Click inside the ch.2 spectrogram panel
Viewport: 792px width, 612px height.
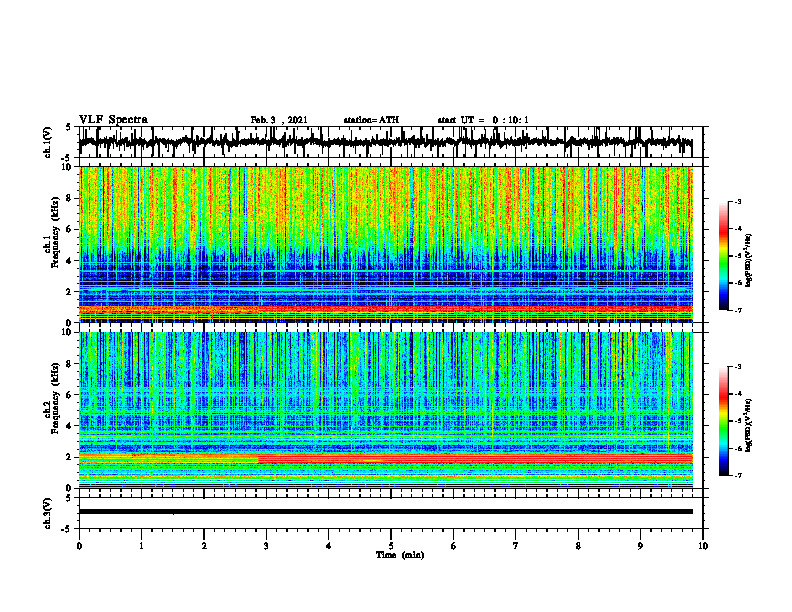pyautogui.click(x=386, y=410)
